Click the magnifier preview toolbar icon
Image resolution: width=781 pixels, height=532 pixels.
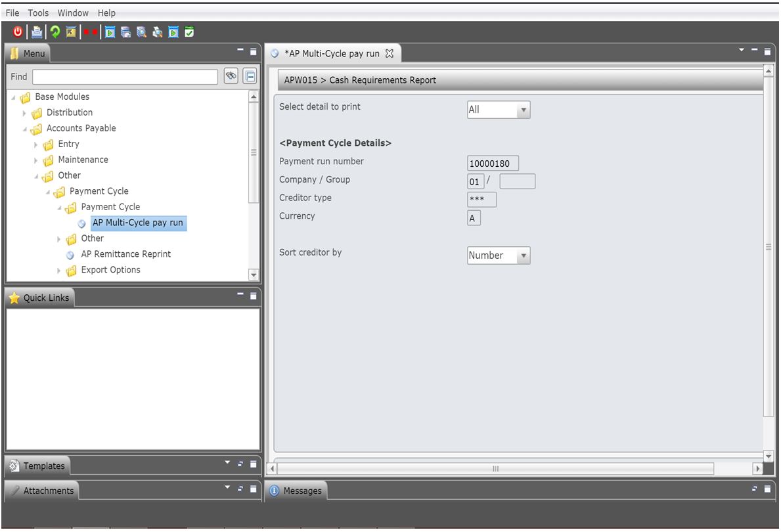coord(141,32)
